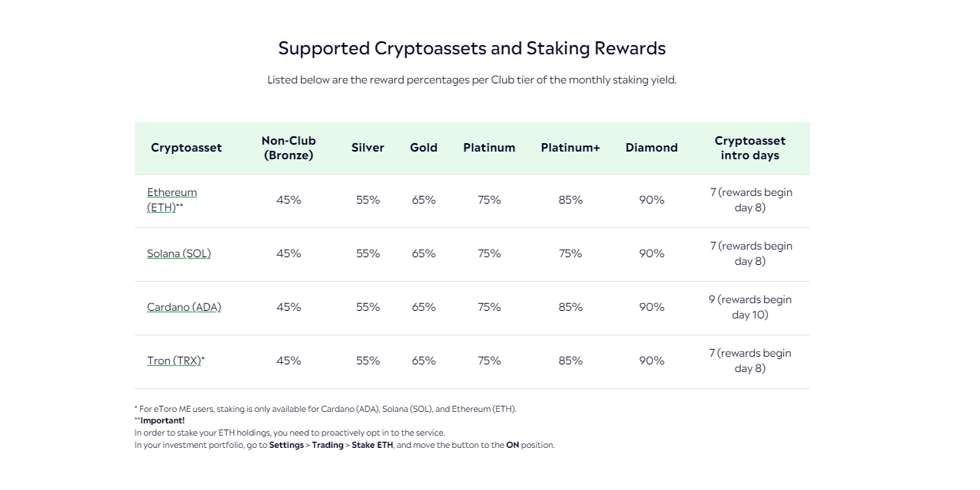
Task: Click the Diamond column header
Action: point(652,148)
